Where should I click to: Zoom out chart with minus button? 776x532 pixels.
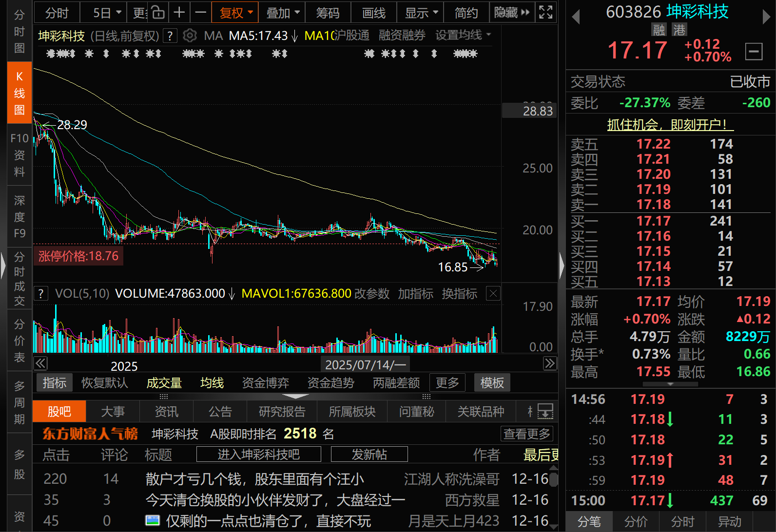pyautogui.click(x=200, y=12)
